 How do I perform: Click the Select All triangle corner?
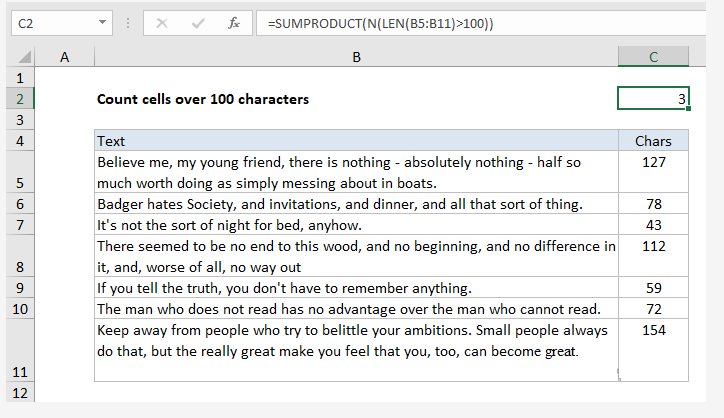[x=24, y=57]
